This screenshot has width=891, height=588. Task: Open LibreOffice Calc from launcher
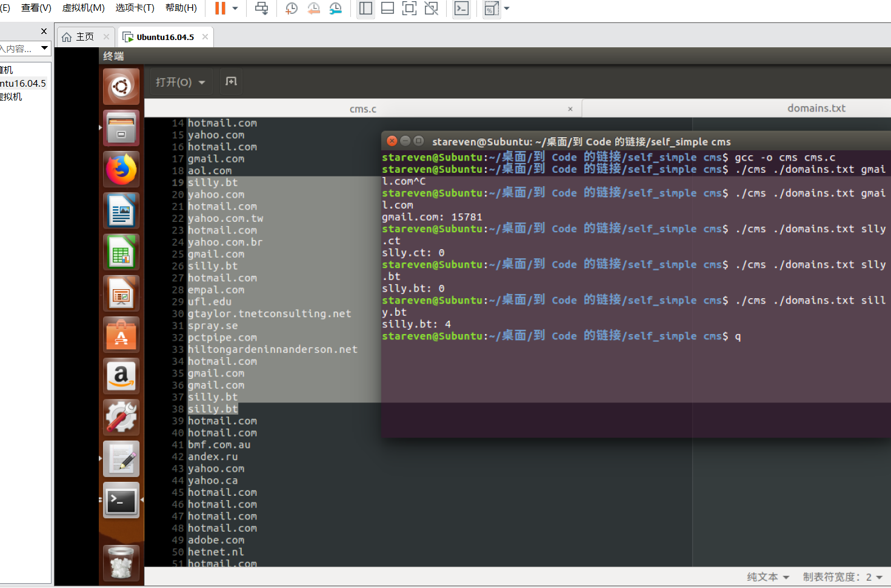[x=121, y=252]
